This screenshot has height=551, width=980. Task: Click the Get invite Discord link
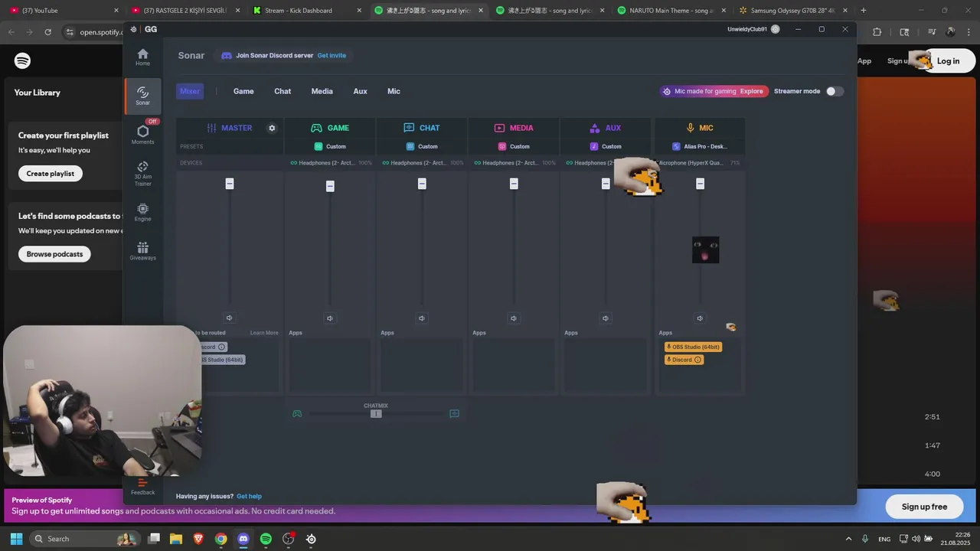332,55
